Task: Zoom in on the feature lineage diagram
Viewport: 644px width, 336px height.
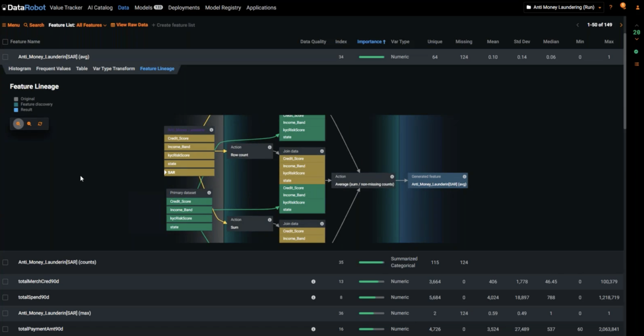Action: point(18,124)
